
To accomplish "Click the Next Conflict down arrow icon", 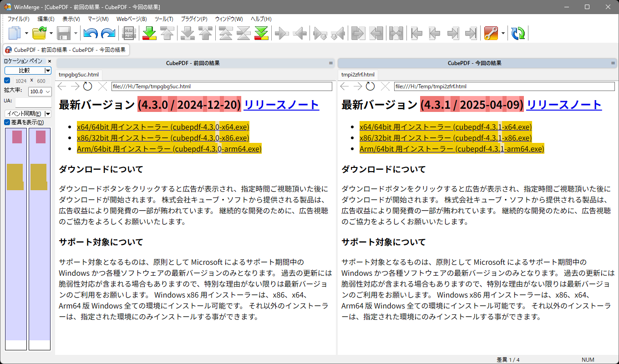I will (188, 33).
